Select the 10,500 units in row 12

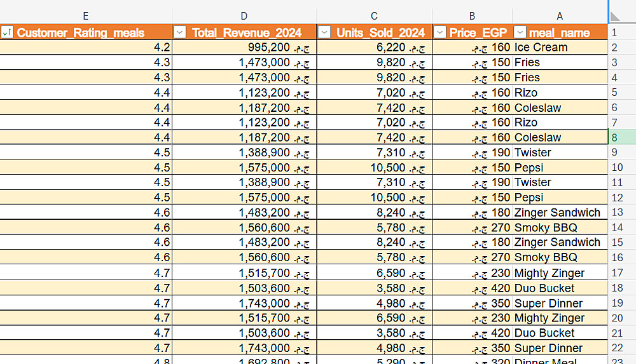tap(375, 198)
